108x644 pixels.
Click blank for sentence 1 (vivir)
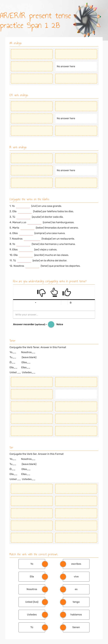tap(23, 206)
